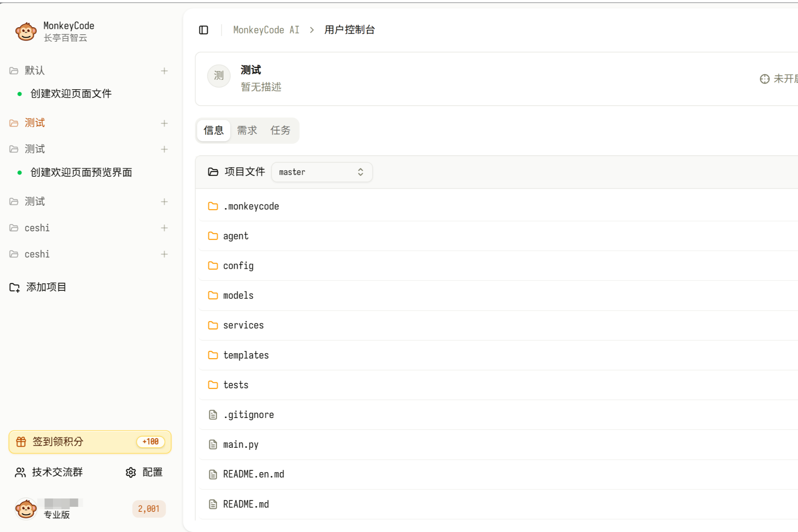Click the 暂无描述 description text
Viewport: 798px width, 532px height.
tap(261, 87)
